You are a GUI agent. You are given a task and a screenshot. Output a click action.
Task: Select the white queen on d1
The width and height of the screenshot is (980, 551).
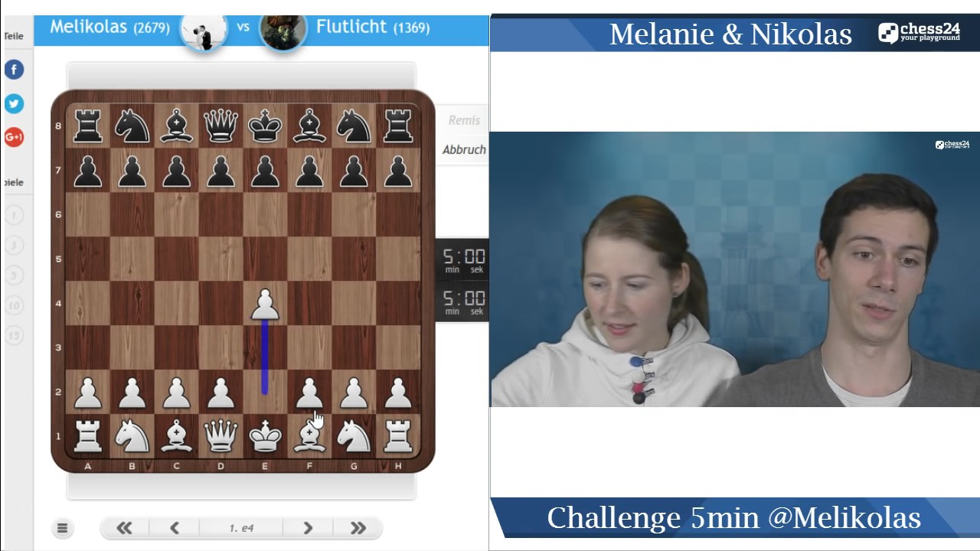click(220, 436)
